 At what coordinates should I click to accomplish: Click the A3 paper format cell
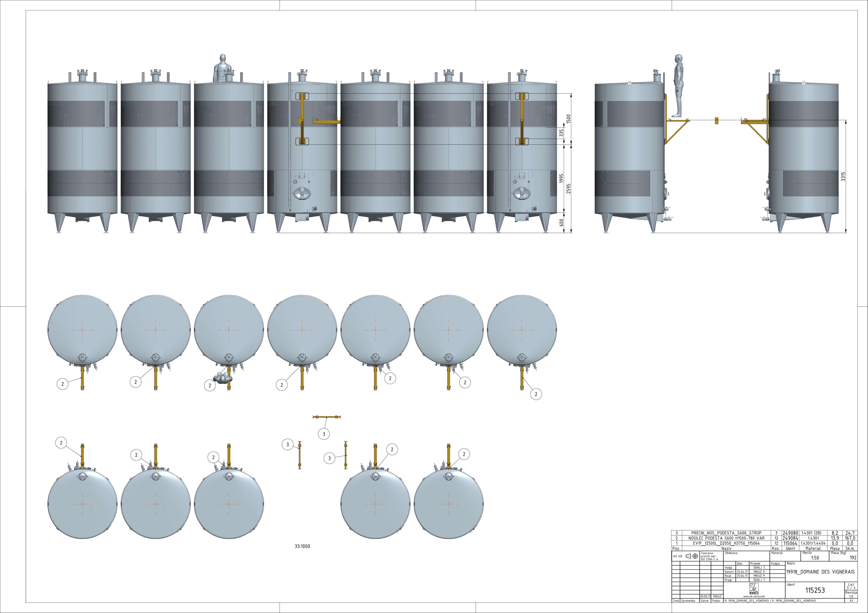851,601
